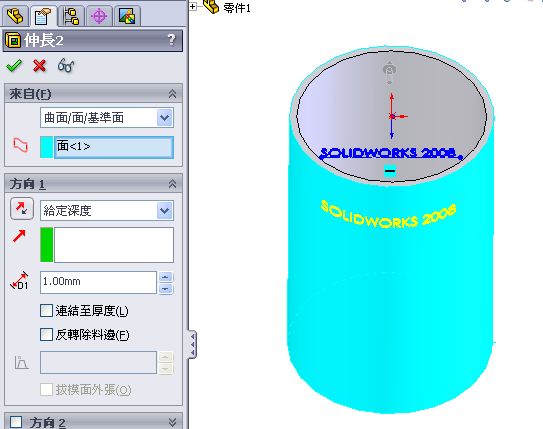Viewport: 543px width, 429px height.
Task: Enable the 連結至厚度(L) checkbox
Action: 46,311
